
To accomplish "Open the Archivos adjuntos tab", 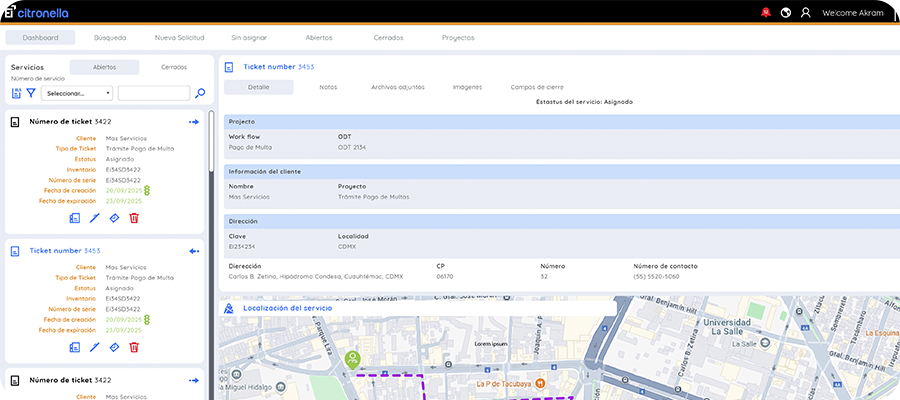I will coord(397,87).
